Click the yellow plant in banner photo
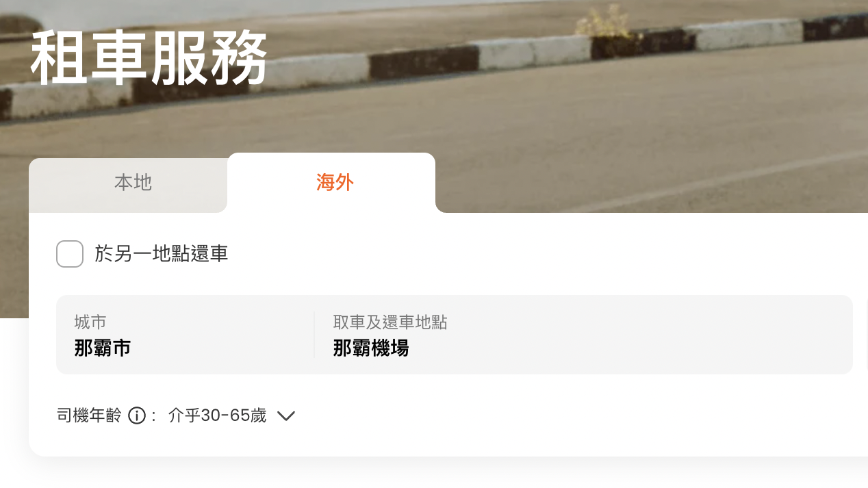Screen dimensions: 868x488 (602, 23)
